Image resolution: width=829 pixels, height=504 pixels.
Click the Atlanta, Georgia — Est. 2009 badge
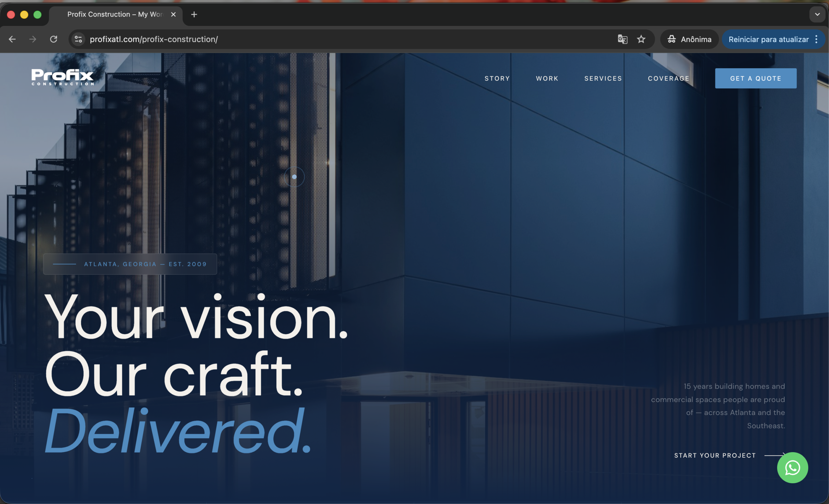point(130,264)
